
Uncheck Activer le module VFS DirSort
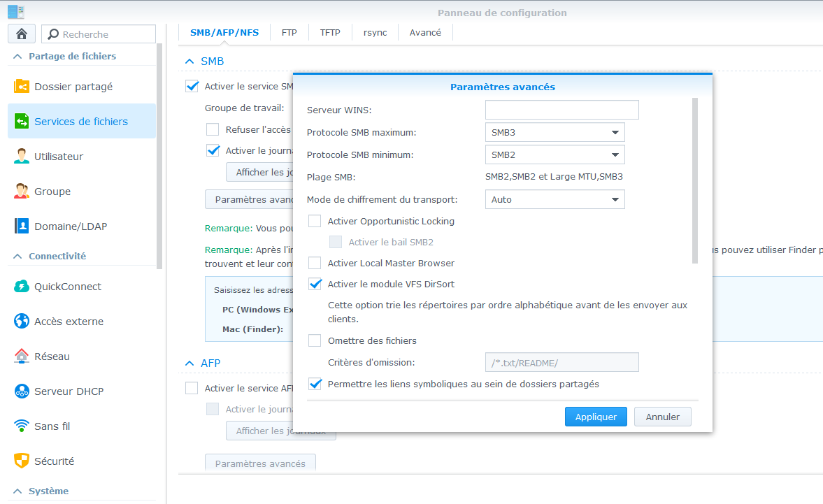pyautogui.click(x=315, y=284)
